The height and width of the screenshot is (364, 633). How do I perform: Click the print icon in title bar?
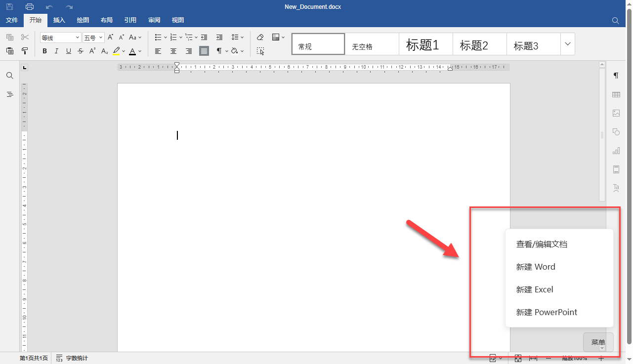coord(30,7)
